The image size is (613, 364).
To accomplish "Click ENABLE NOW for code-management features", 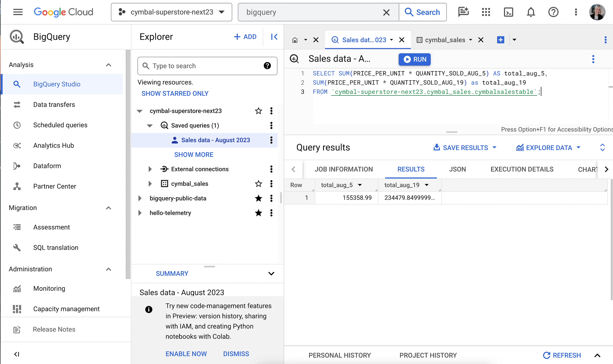I will click(x=186, y=354).
